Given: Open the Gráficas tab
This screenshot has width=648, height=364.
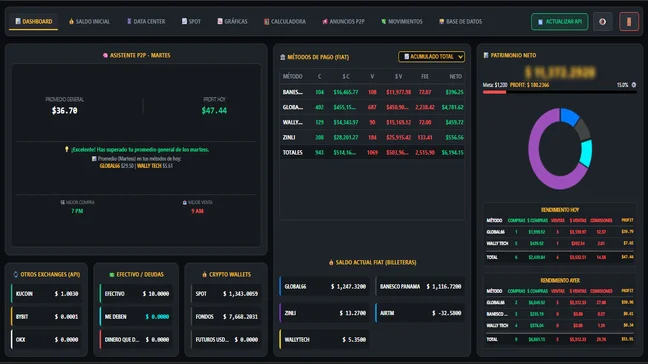Looking at the screenshot, I should [x=232, y=21].
